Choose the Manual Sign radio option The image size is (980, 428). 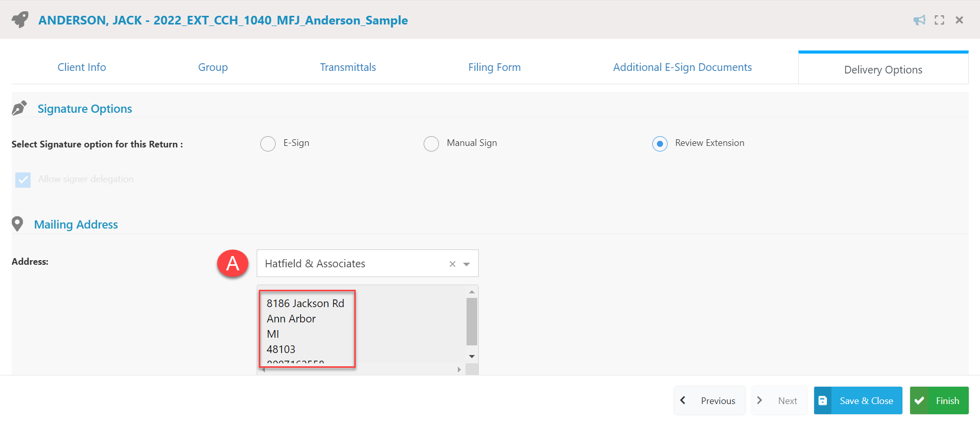(431, 144)
